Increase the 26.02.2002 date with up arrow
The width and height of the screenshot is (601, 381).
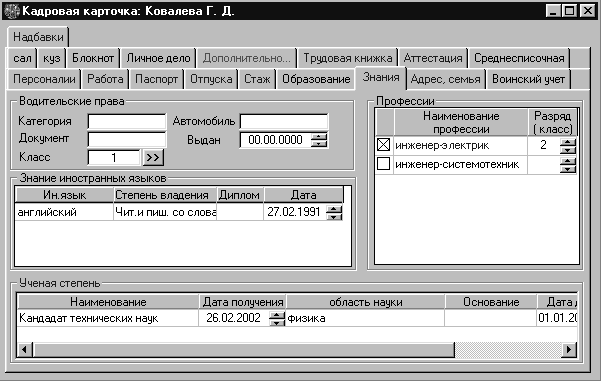[x=277, y=315]
